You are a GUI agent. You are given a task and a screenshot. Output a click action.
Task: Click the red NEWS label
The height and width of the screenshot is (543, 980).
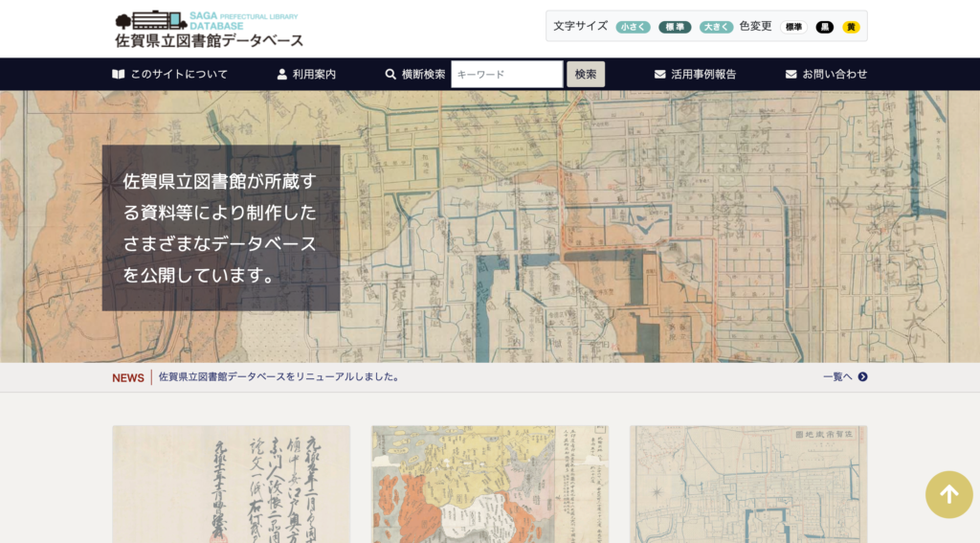click(x=128, y=378)
